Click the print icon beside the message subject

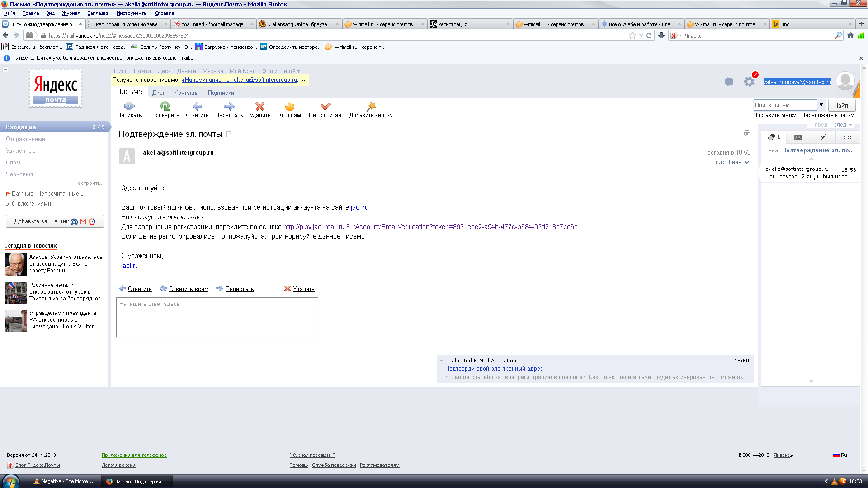pyautogui.click(x=747, y=133)
